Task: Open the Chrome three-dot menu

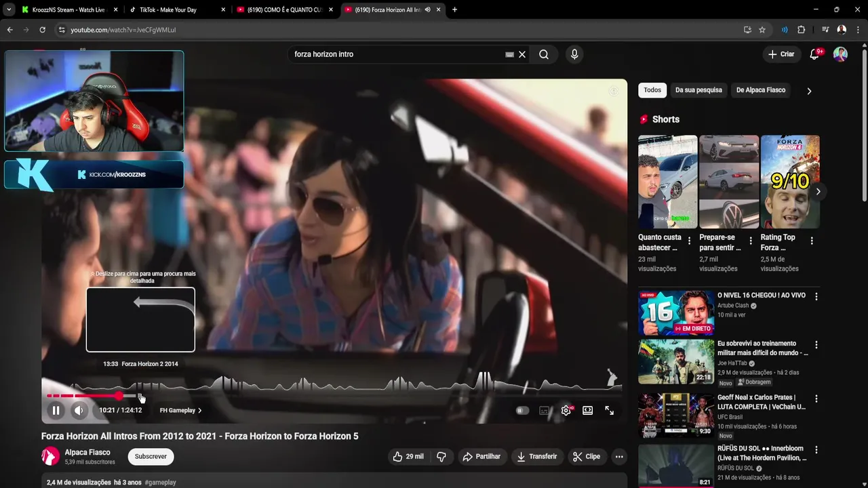Action: [x=858, y=30]
